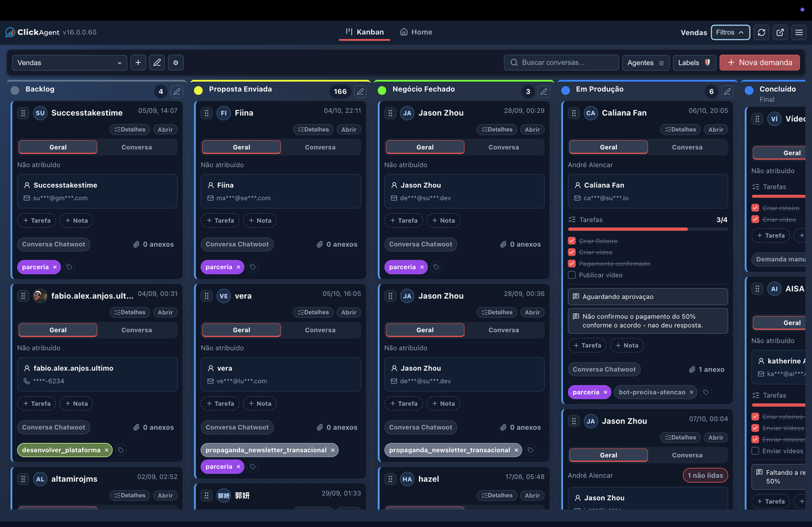Click tag icon beside bot-precisa-atencao label

click(706, 392)
